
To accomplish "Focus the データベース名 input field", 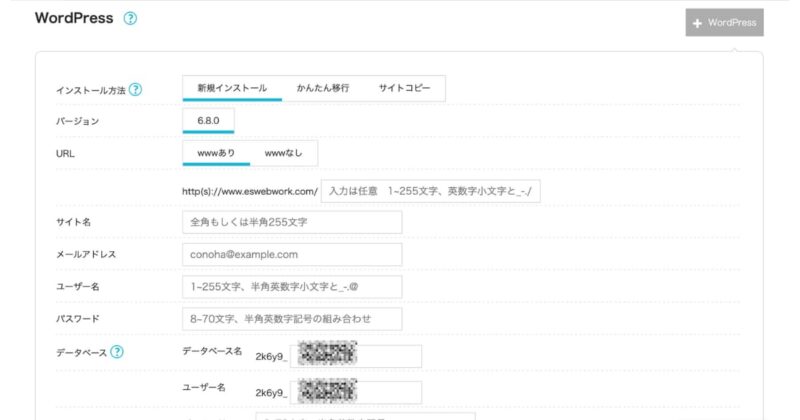I will click(356, 356).
